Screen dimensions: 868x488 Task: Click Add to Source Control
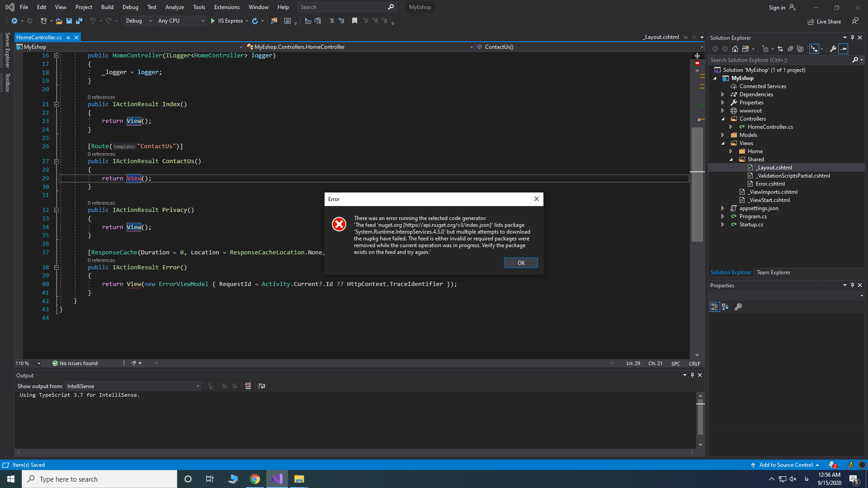pyautogui.click(x=786, y=465)
